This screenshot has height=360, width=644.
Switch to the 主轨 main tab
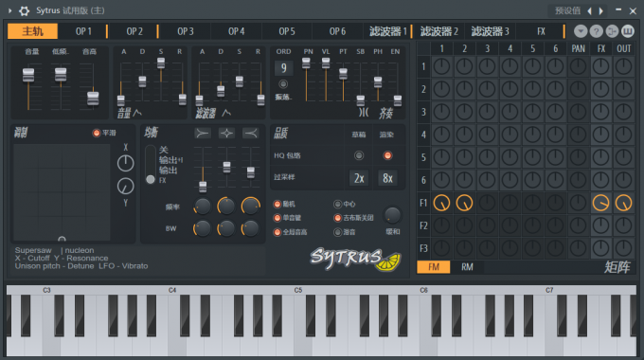pyautogui.click(x=32, y=31)
